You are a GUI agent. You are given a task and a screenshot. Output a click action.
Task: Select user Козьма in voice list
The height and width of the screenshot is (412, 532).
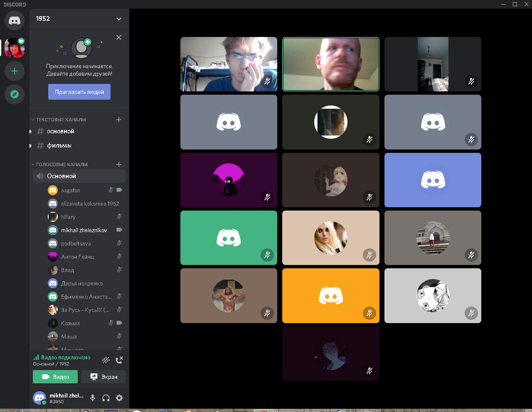pyautogui.click(x=85, y=323)
